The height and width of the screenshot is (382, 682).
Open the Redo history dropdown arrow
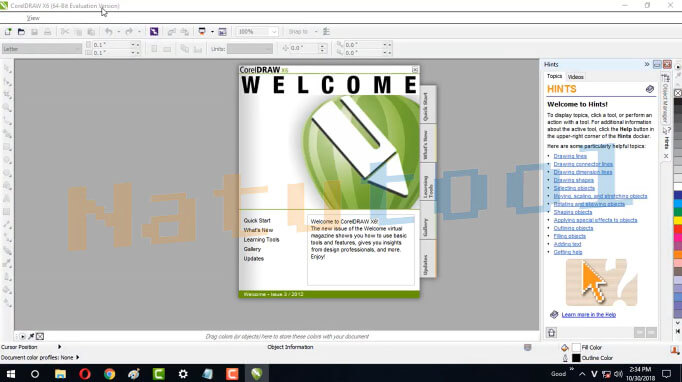point(139,32)
